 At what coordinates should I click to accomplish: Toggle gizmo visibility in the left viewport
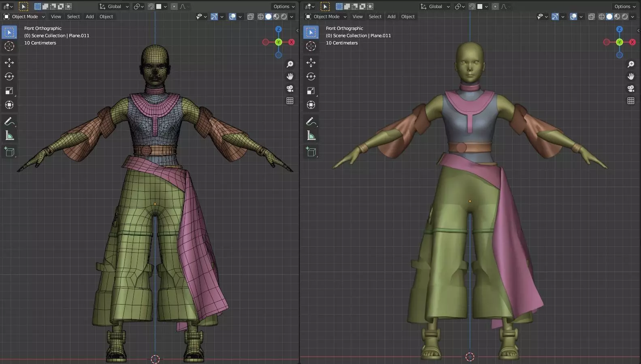214,17
